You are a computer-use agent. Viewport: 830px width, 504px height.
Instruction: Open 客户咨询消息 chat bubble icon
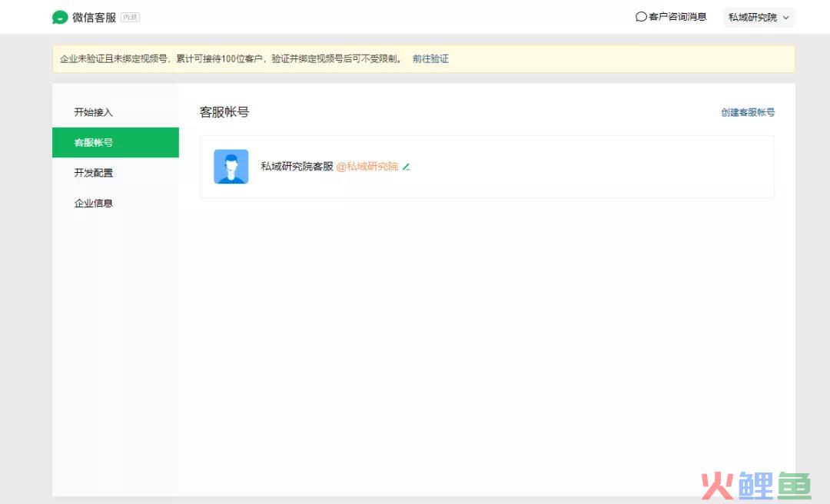tap(640, 17)
